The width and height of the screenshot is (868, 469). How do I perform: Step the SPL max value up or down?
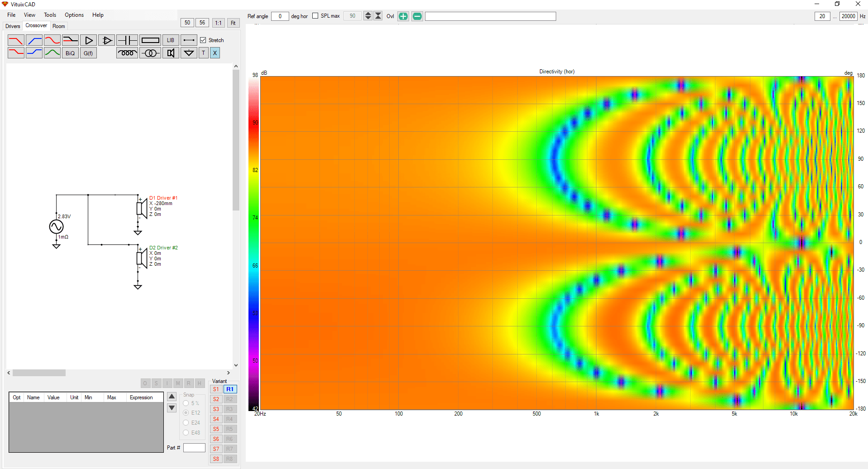(x=368, y=16)
